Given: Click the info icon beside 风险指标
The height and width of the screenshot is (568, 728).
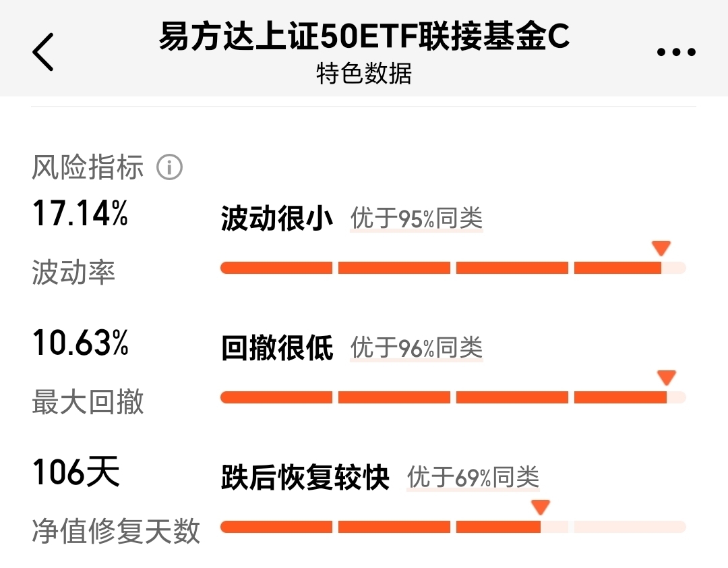Looking at the screenshot, I should point(169,167).
